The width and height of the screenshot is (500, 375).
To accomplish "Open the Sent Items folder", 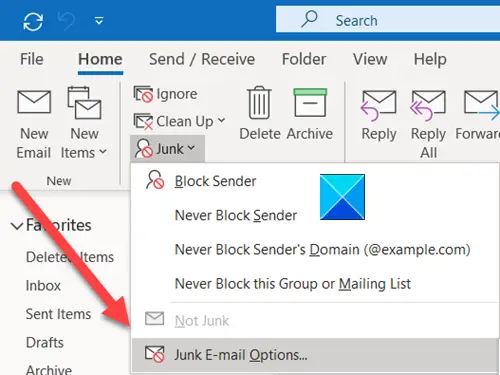I will (x=58, y=314).
